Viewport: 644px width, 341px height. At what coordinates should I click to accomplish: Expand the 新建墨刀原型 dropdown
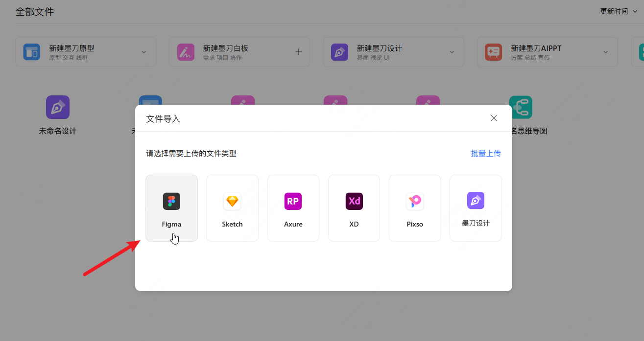(143, 51)
